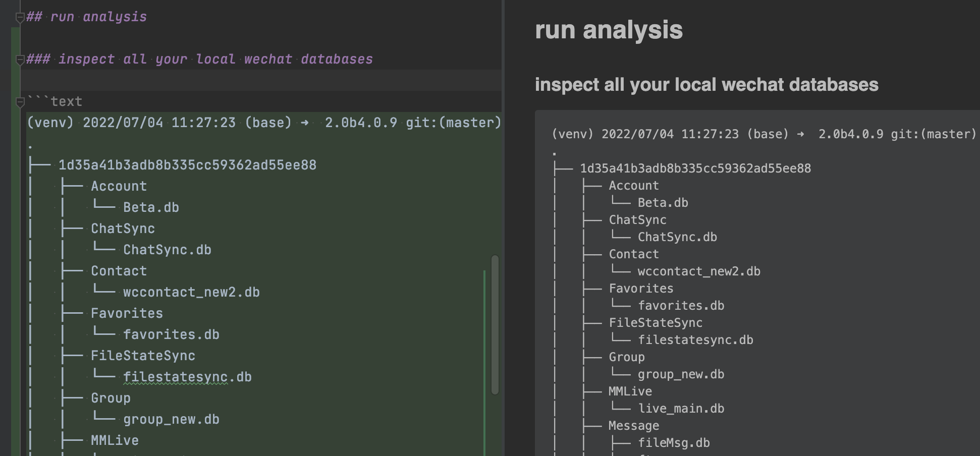Click 'MMLive' folder in preview
Viewport: 980px width, 456px height.
[630, 391]
